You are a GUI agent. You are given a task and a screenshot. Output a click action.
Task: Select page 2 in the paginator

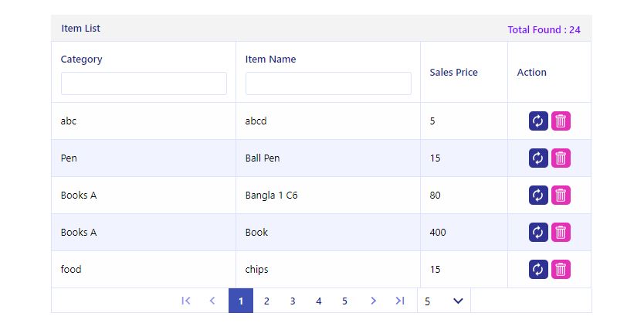click(266, 301)
